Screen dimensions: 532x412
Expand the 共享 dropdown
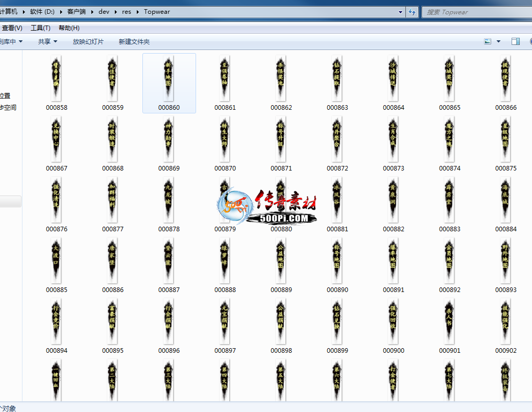click(x=47, y=41)
